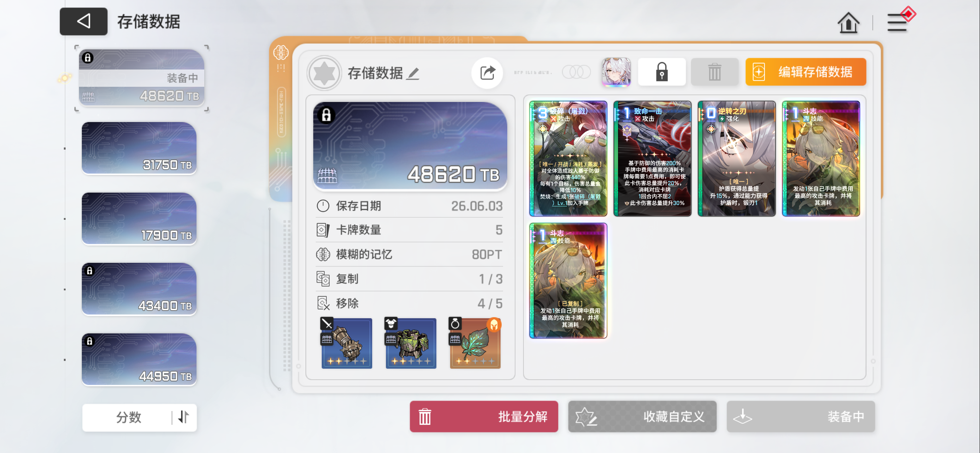
Task: Click the trash delete icon
Action: [x=714, y=72]
